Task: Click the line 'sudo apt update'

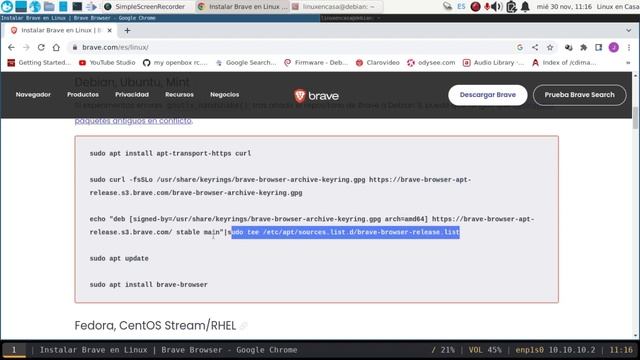Action: [119, 258]
